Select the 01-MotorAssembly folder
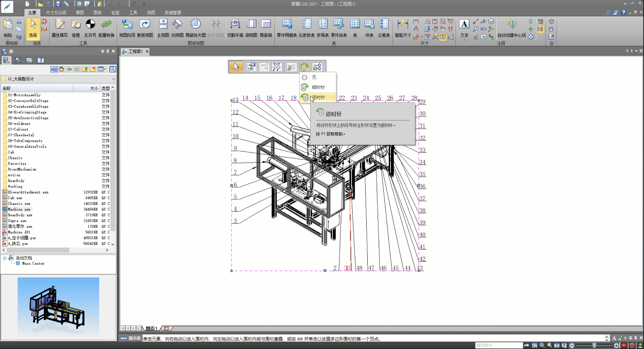This screenshot has width=644, height=349. click(x=24, y=95)
